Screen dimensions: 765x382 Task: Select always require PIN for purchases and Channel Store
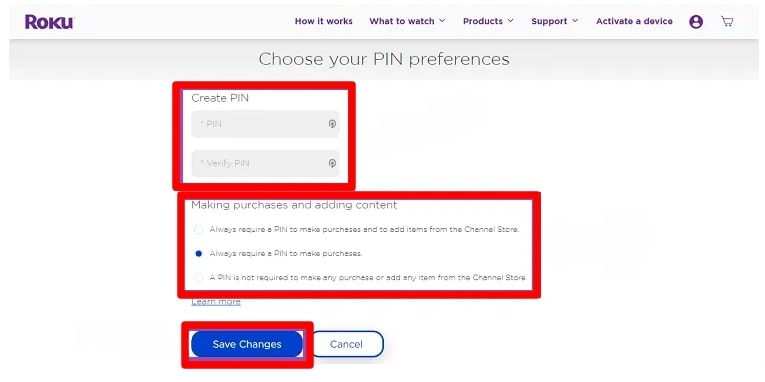pyautogui.click(x=199, y=229)
